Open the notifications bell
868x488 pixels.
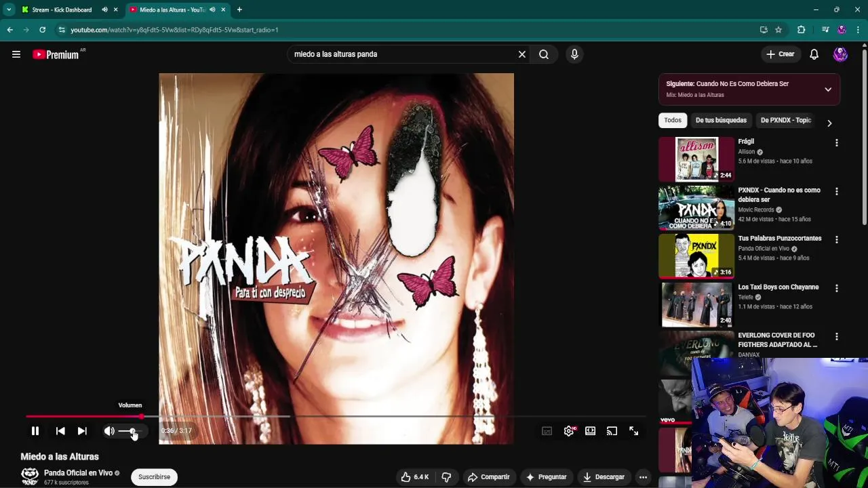point(814,54)
